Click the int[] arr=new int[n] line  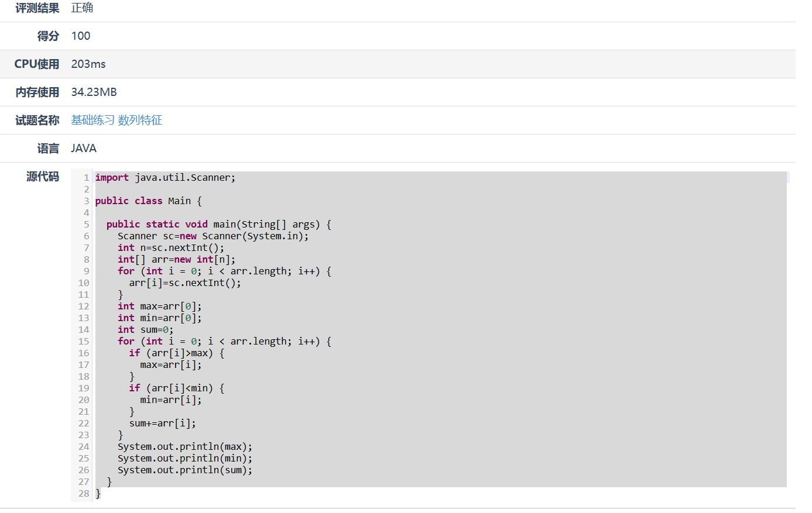tap(176, 260)
